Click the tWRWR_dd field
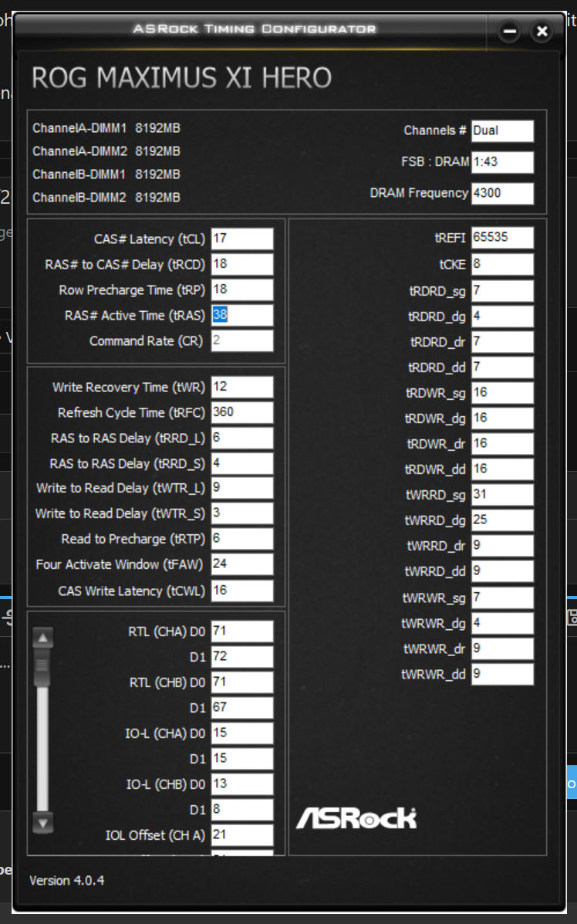Screen dimensions: 577x924 pyautogui.click(x=502, y=674)
